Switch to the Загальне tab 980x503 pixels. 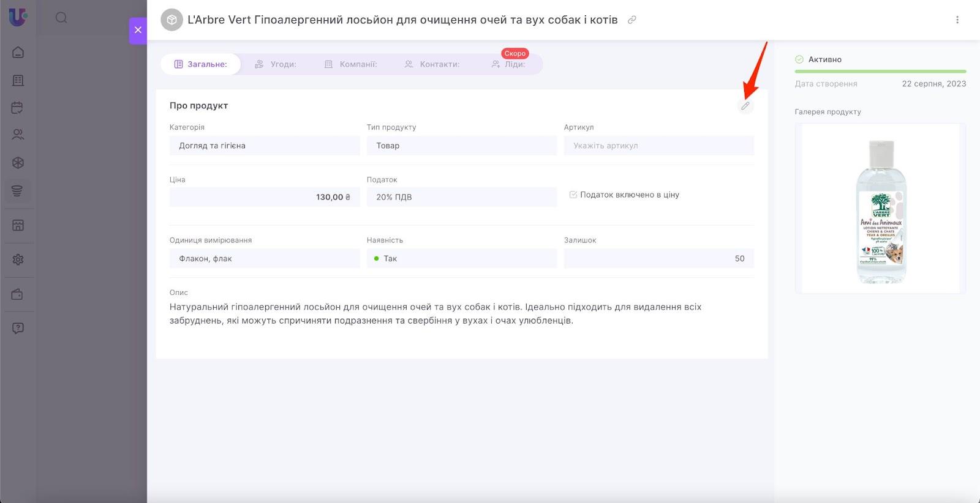tap(200, 64)
